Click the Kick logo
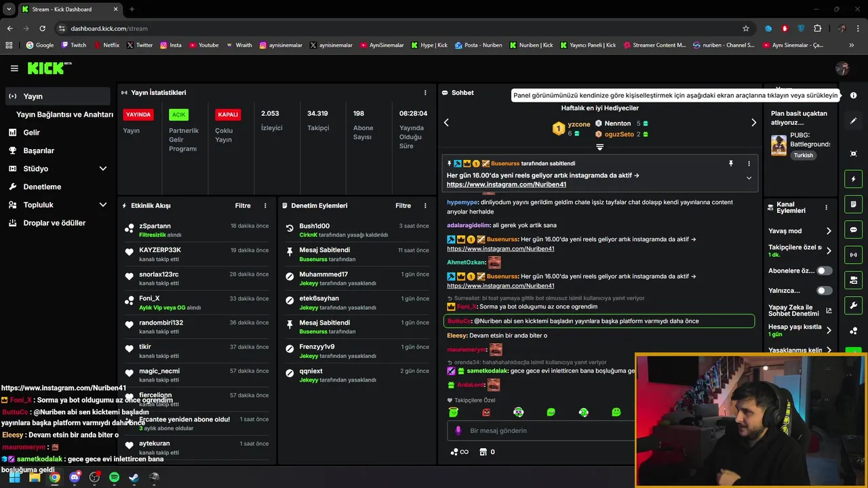This screenshot has width=868, height=488. pos(49,68)
